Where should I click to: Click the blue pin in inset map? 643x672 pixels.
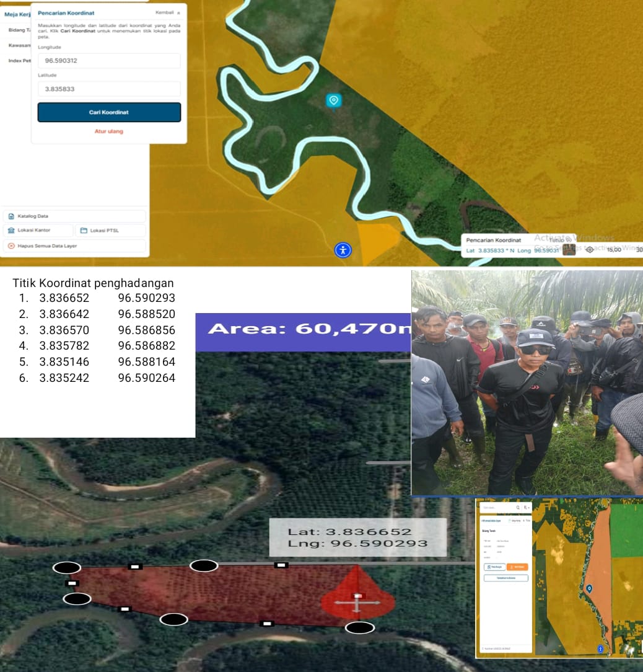589,588
